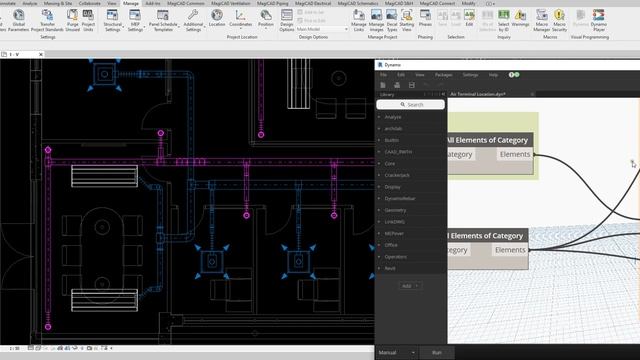Click the Starting View tool
Screen dimensions: 640x360
407,20
